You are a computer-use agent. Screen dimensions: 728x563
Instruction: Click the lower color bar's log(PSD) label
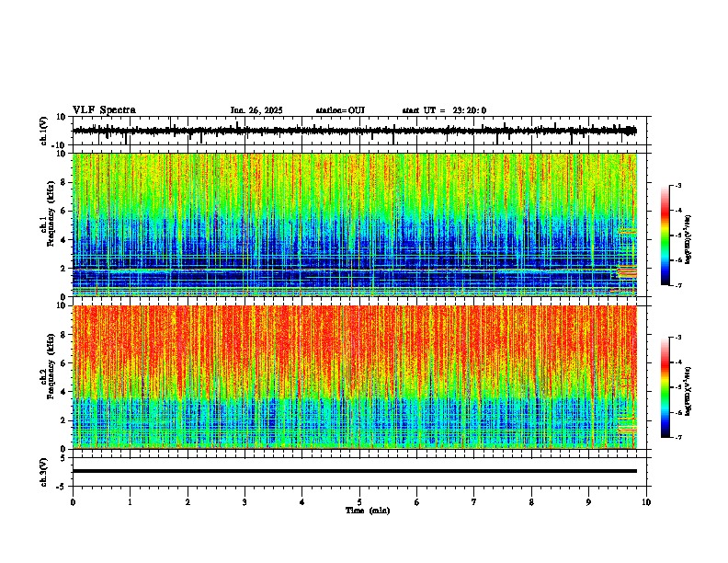[x=688, y=391]
